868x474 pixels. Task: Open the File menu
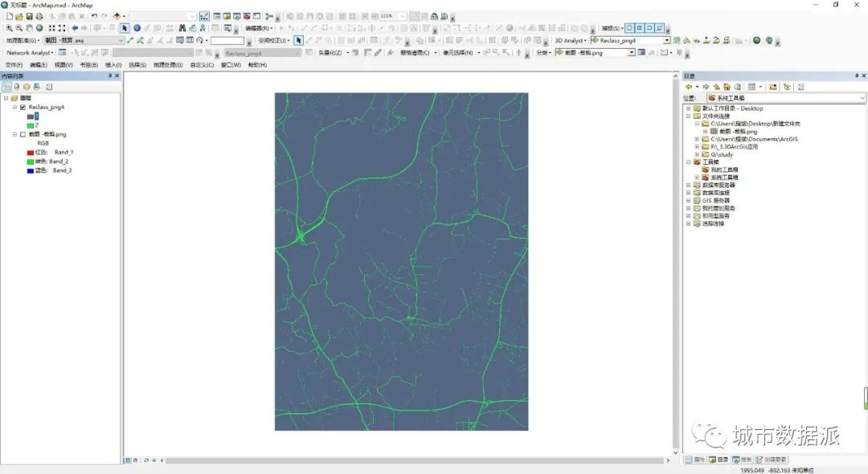pyautogui.click(x=14, y=65)
